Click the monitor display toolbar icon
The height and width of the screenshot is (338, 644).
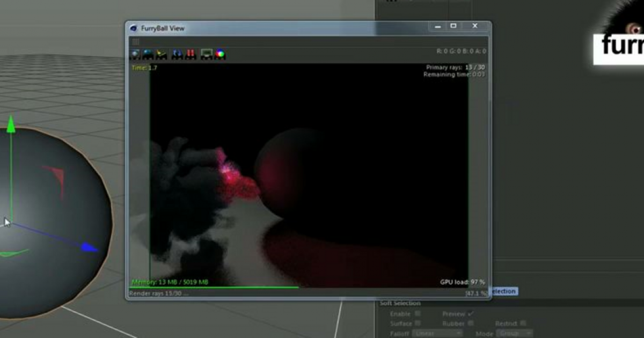[207, 54]
